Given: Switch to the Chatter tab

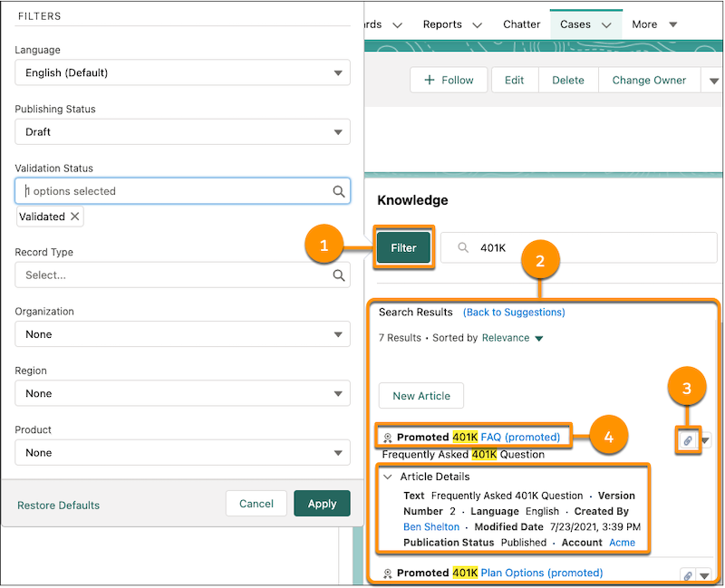Looking at the screenshot, I should pyautogui.click(x=521, y=24).
